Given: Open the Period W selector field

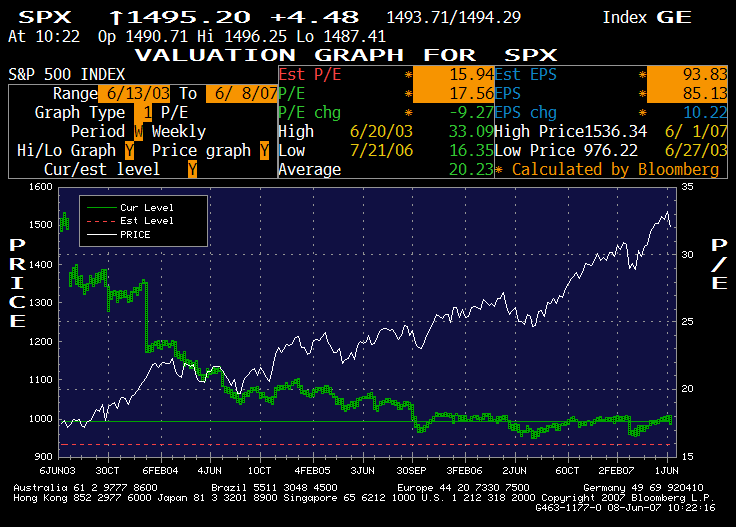Looking at the screenshot, I should point(138,131).
